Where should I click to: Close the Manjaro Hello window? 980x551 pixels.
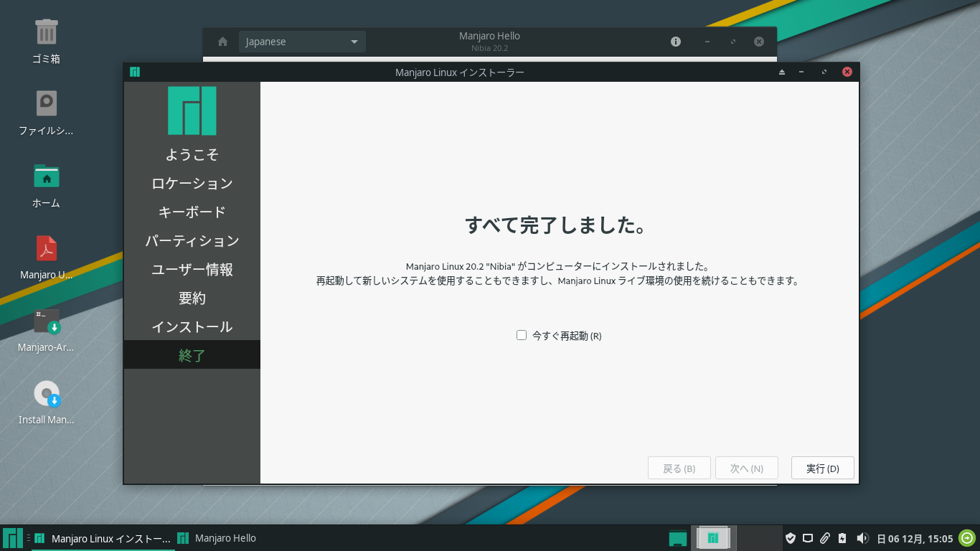click(759, 42)
